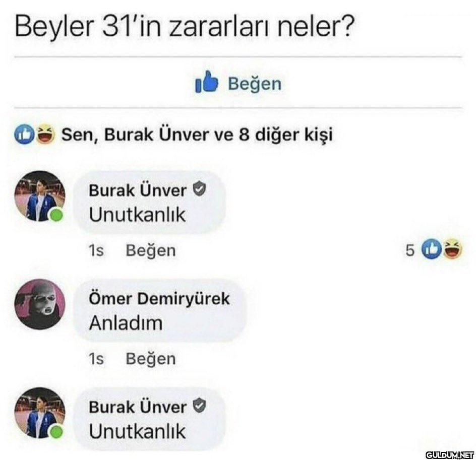Open 'Sen, Burak Ünver ve 8 diğer kişi' reactions list
476x461 pixels.
point(197,135)
